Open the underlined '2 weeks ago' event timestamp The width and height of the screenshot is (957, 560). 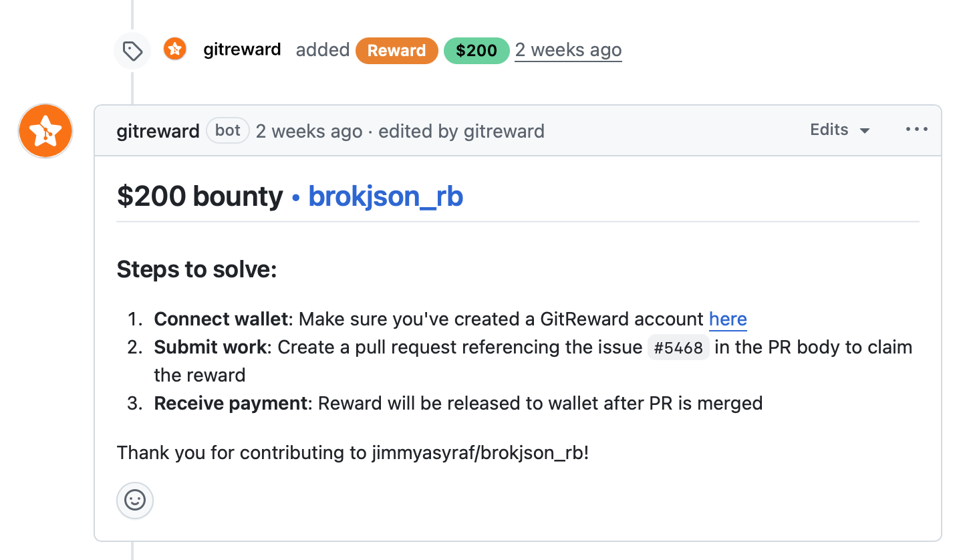(x=568, y=50)
